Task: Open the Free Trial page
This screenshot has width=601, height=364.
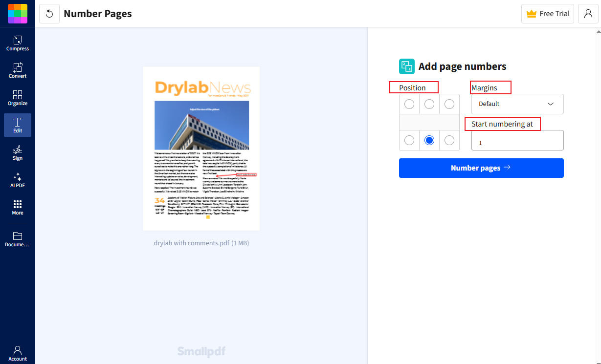Action: [547, 13]
